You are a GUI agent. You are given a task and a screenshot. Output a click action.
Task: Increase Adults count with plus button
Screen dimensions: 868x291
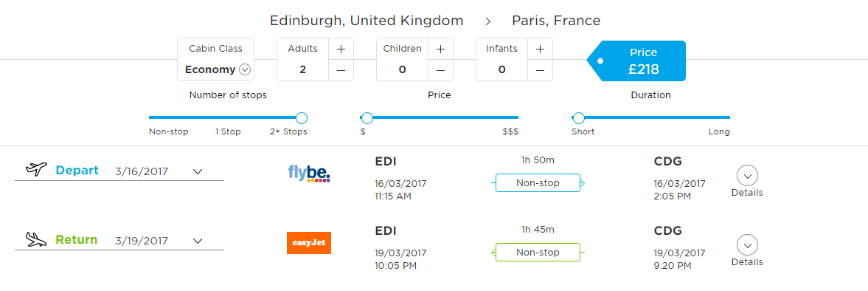tap(341, 49)
